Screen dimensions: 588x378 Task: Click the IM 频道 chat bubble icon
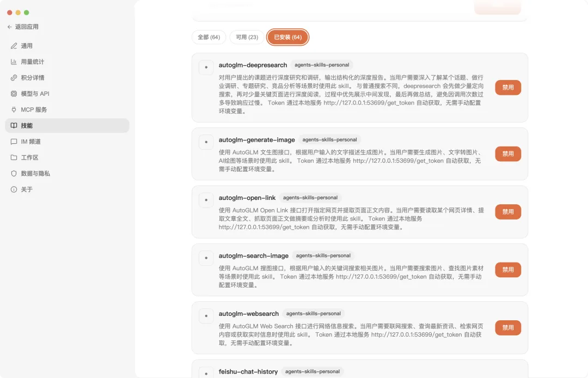tap(14, 142)
